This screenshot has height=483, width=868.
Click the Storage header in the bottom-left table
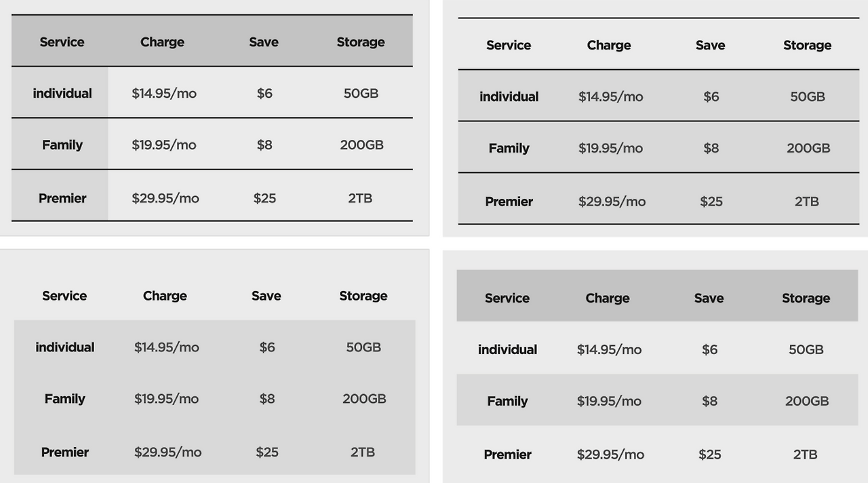363,296
